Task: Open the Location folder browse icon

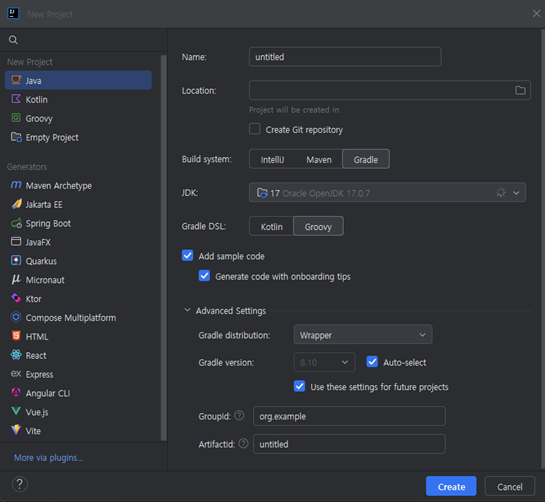Action: tap(520, 90)
